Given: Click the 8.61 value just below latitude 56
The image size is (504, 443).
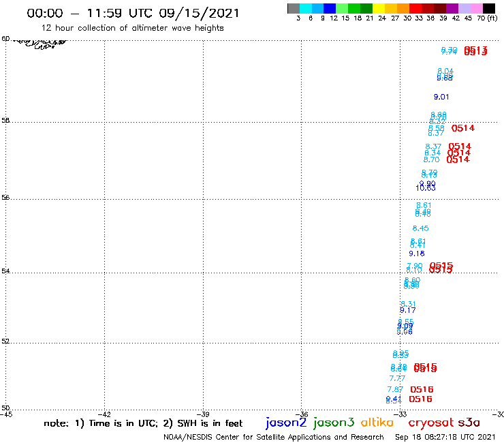Looking at the screenshot, I should (424, 205).
